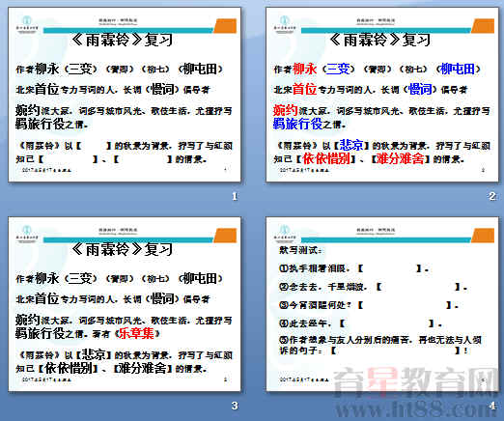Click line ②念去去，千里烟波 on slide 4

click(373, 287)
